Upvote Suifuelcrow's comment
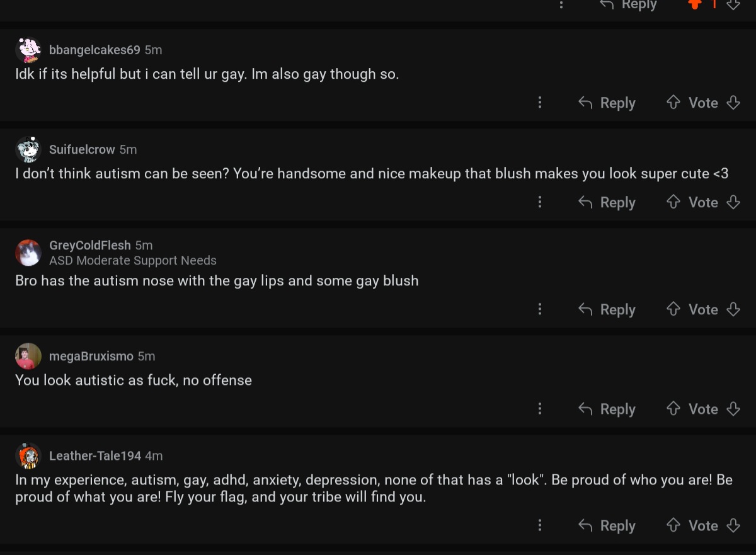This screenshot has height=555, width=756. (x=673, y=202)
